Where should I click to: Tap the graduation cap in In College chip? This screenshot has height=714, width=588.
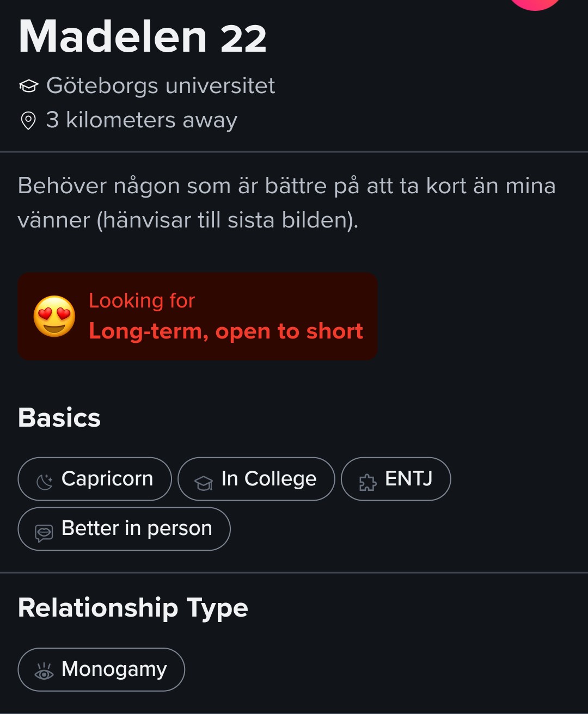(x=204, y=482)
